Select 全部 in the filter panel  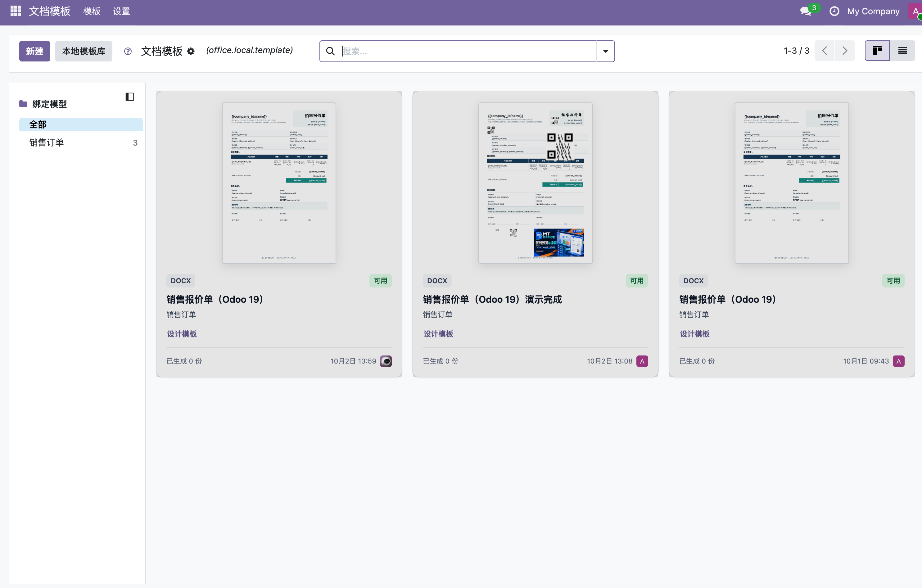(81, 124)
